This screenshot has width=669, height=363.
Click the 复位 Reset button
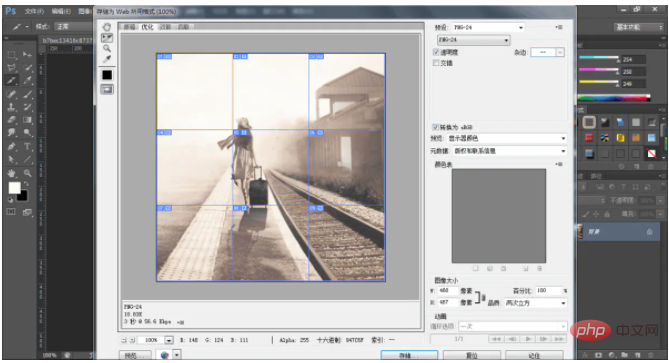471,355
